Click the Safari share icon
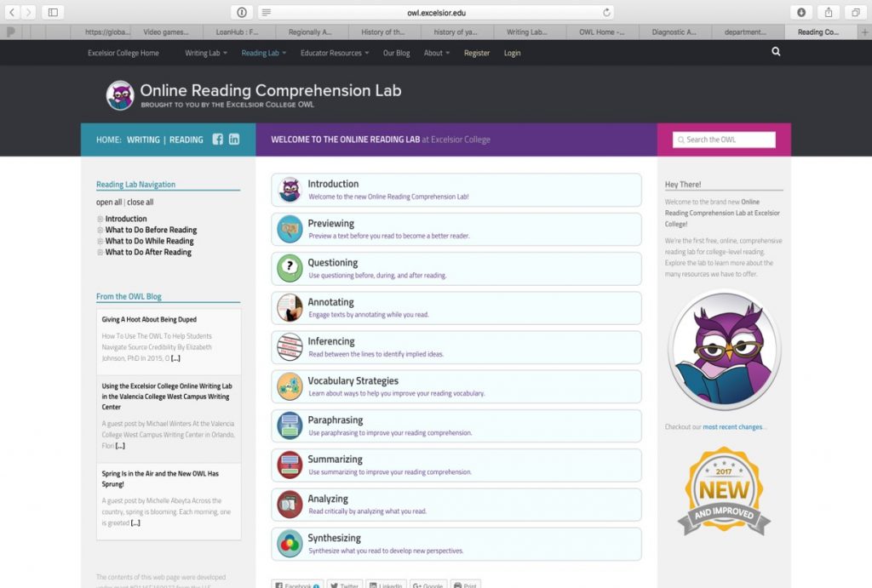The height and width of the screenshot is (588, 872). [829, 12]
